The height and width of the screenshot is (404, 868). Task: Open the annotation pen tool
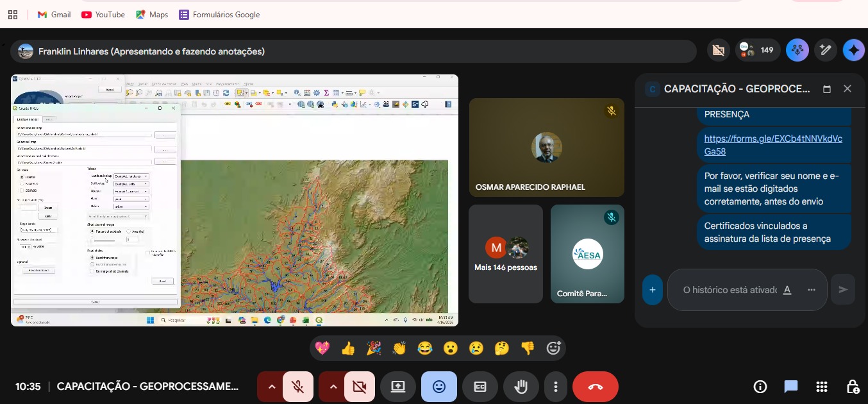click(x=826, y=50)
